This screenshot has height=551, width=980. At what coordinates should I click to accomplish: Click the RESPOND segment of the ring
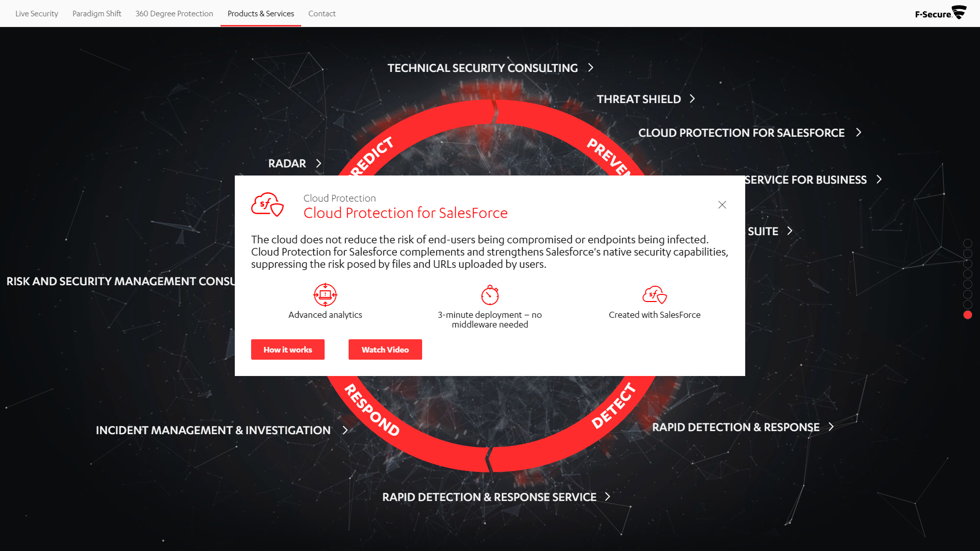372,410
